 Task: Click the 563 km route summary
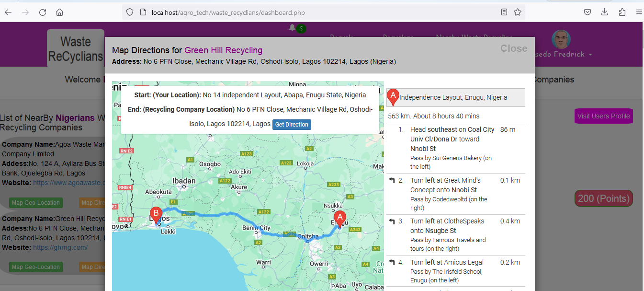433,116
